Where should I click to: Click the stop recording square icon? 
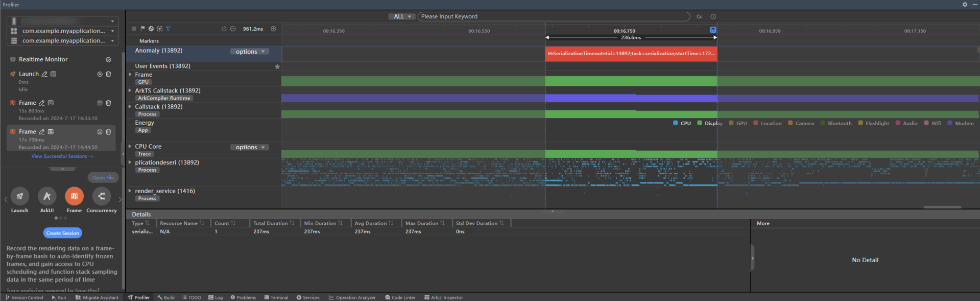(x=134, y=29)
